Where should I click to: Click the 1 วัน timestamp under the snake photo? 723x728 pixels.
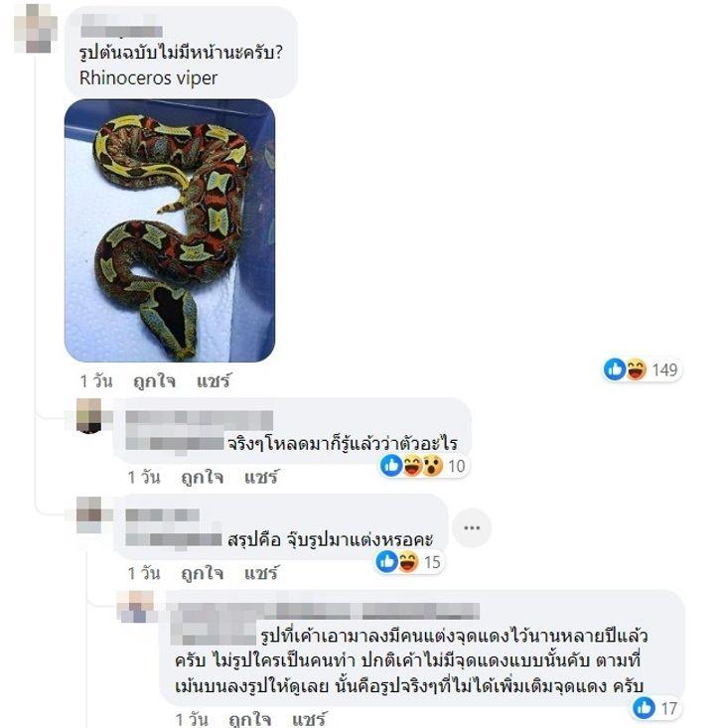pos(96,381)
